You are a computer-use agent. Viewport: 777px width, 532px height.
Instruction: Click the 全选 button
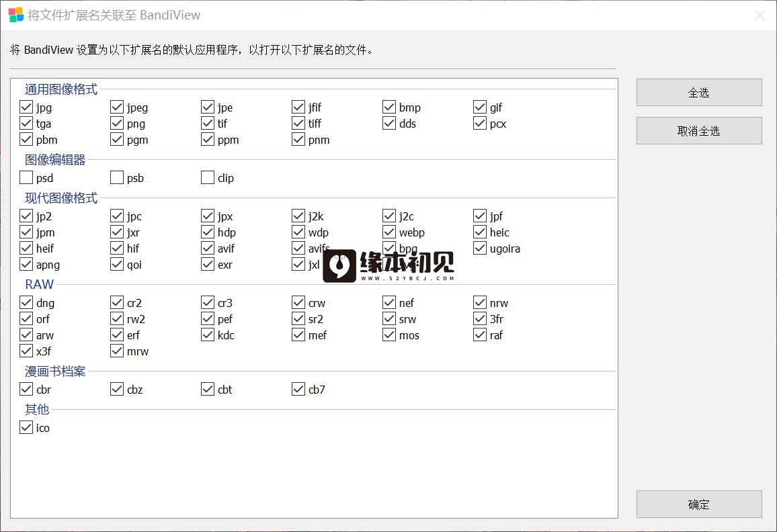tap(699, 93)
